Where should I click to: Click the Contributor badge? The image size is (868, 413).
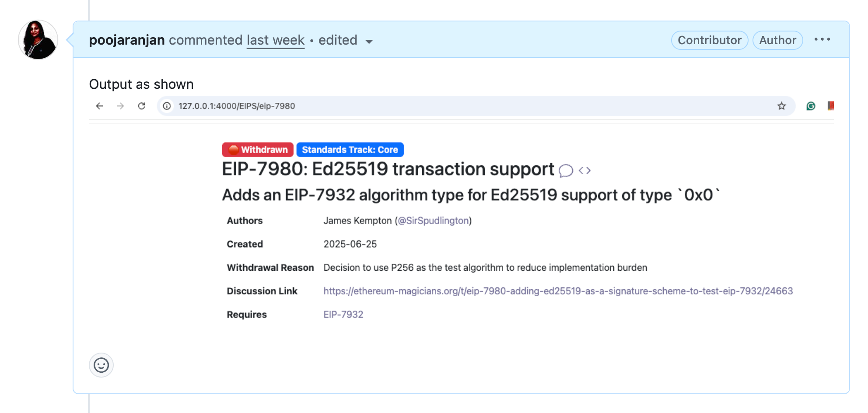[709, 40]
